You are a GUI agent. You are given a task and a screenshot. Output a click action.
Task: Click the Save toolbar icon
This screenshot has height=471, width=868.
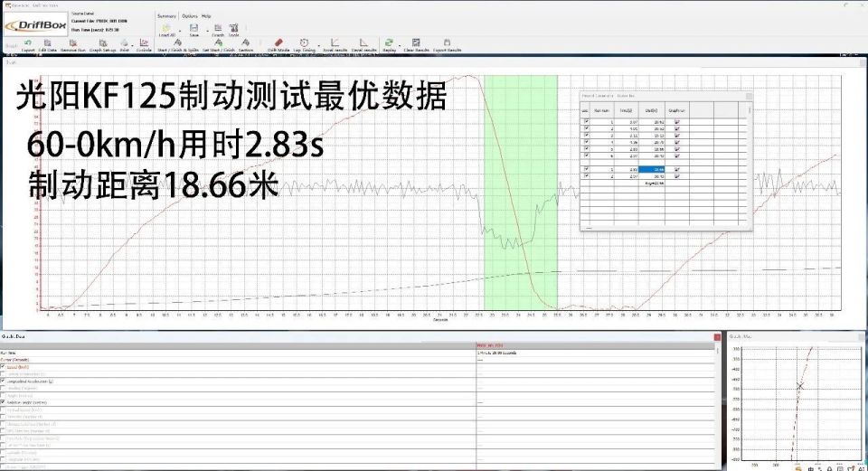(x=193, y=28)
